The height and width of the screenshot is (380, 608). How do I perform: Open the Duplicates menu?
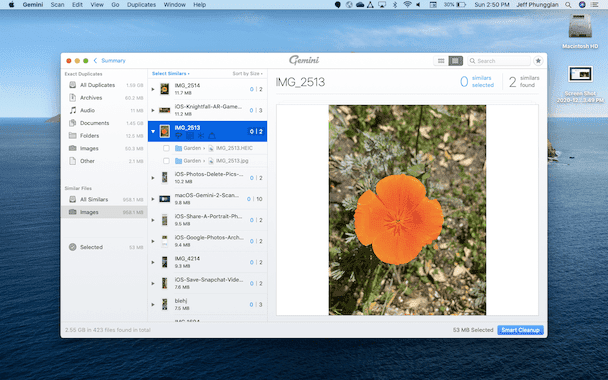coord(142,5)
